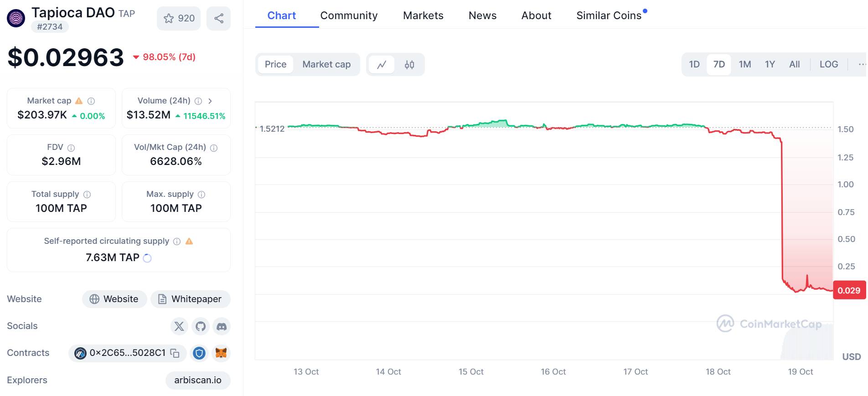
Task: Switch to the Markets tab
Action: 423,15
